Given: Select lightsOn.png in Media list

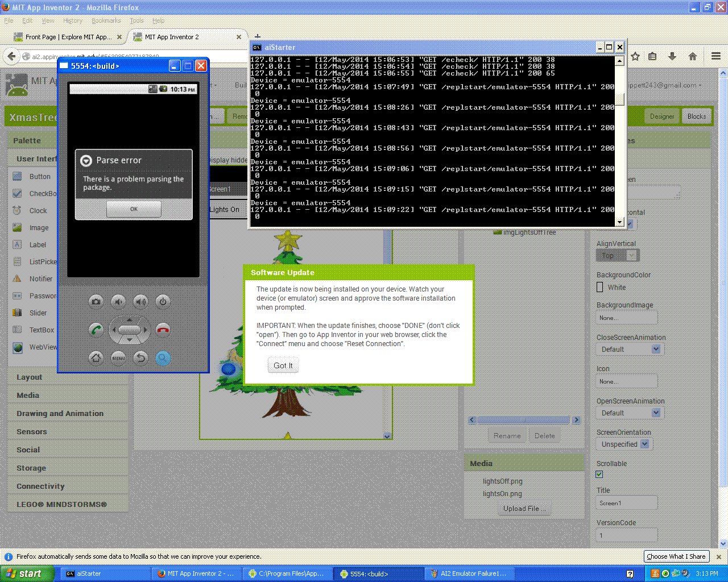Looking at the screenshot, I should tap(503, 494).
